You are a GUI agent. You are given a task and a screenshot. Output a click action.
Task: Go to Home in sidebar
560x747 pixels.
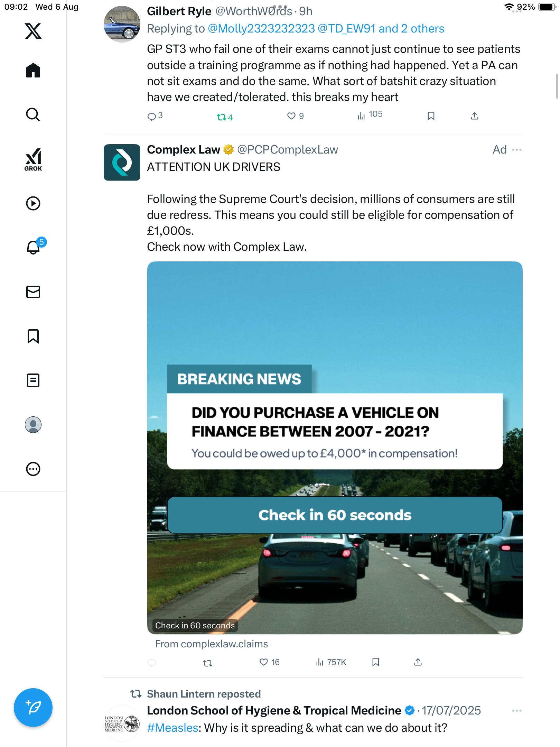pyautogui.click(x=33, y=71)
